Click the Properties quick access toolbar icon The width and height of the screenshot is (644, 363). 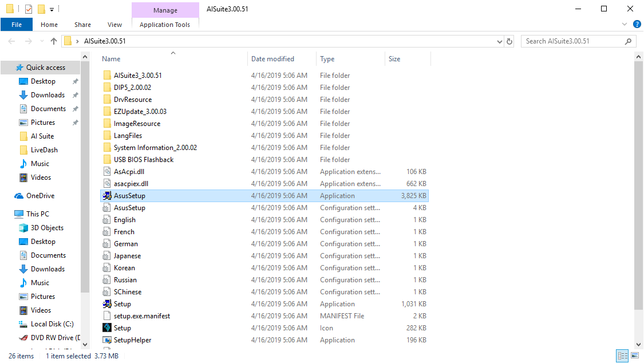(29, 9)
